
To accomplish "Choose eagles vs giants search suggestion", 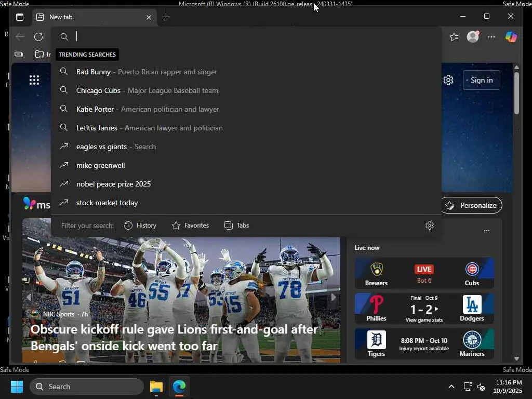I will pyautogui.click(x=246, y=147).
